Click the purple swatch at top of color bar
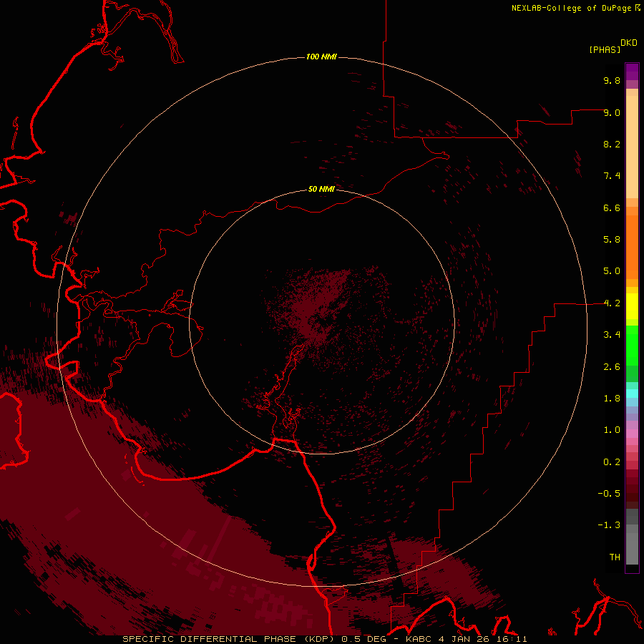This screenshot has height=644, width=644. (632, 72)
